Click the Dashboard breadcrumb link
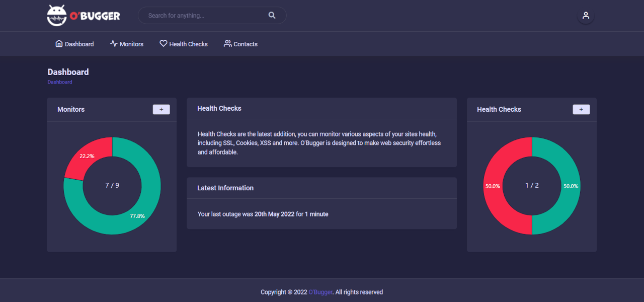 coord(60,82)
